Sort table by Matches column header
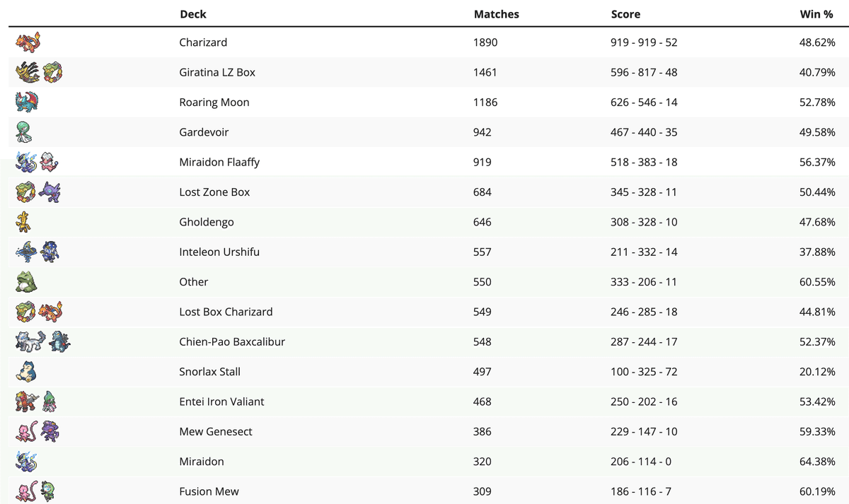 (x=496, y=14)
